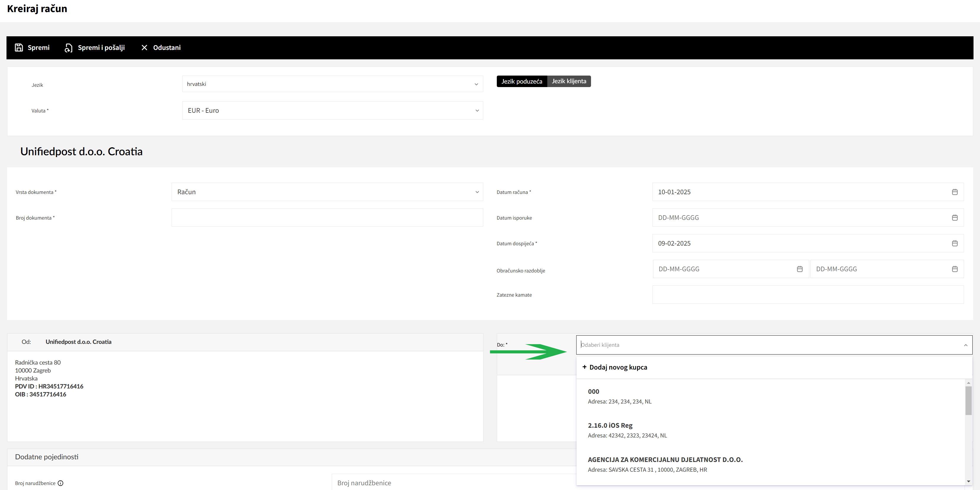Click scroll down arrow in client list
980x490 pixels.
[968, 481]
